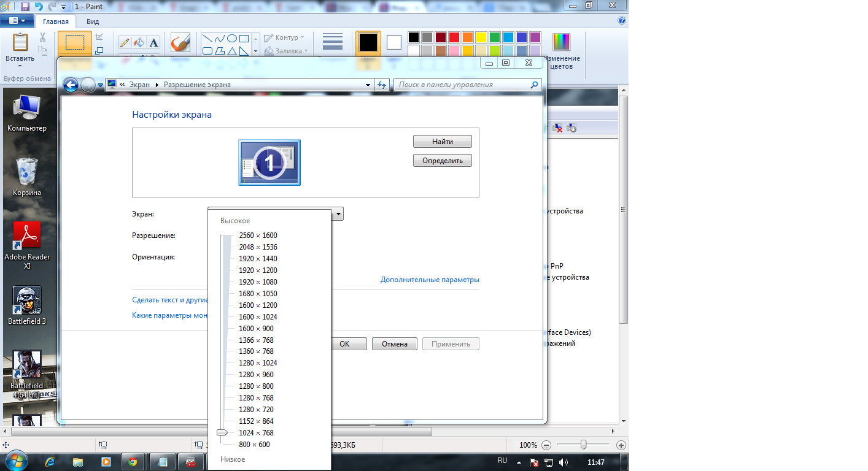Expand the address bar history dropdown
This screenshot has width=868, height=471.
click(x=368, y=85)
